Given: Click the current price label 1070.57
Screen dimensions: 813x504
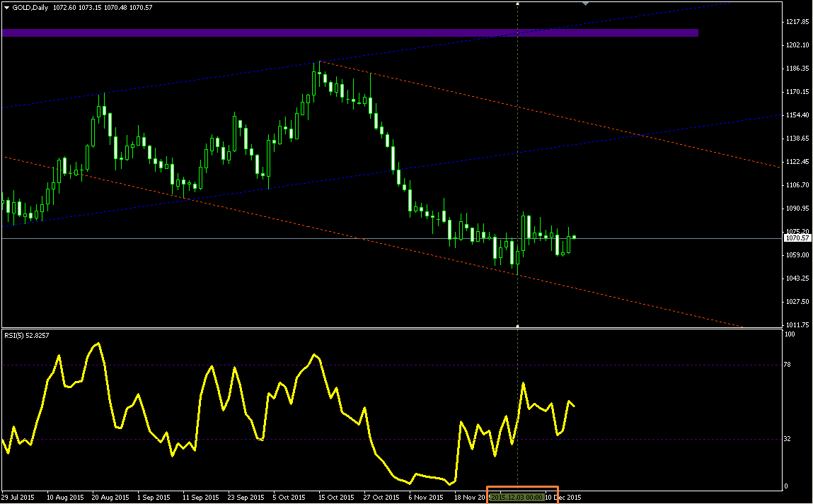Looking at the screenshot, I should (x=797, y=238).
